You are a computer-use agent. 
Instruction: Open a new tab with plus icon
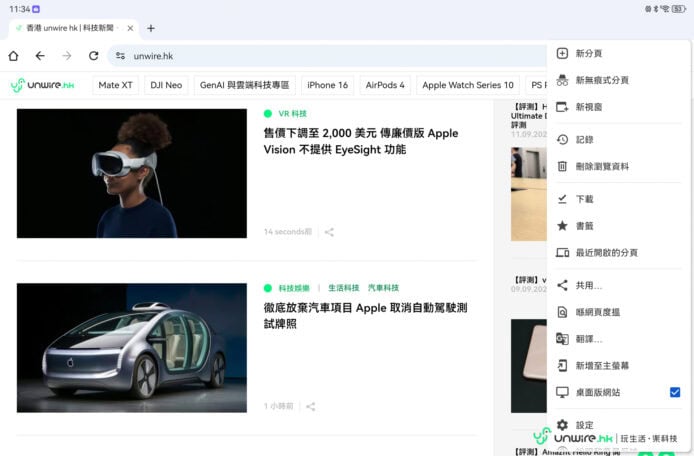[x=151, y=28]
